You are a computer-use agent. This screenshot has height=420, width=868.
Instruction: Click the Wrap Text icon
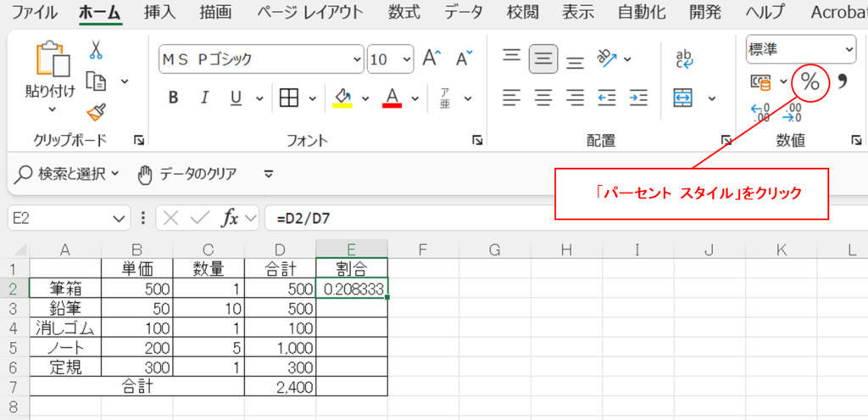point(683,59)
